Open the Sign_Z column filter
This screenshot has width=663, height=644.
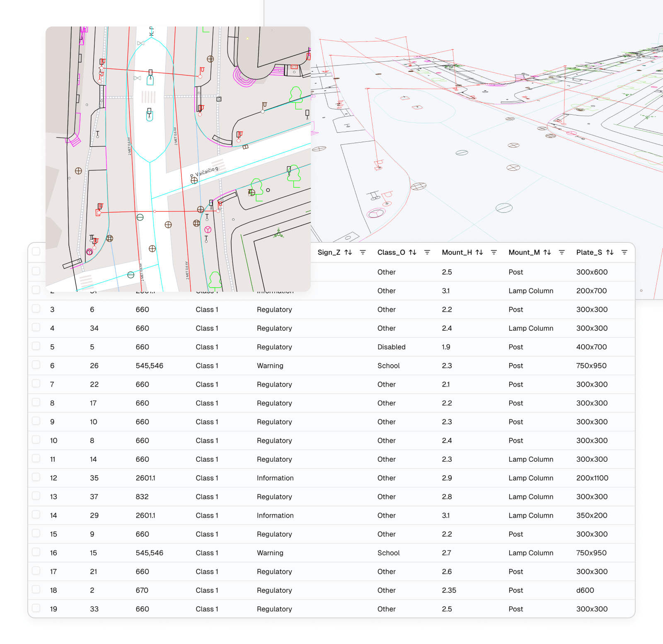[x=363, y=252]
